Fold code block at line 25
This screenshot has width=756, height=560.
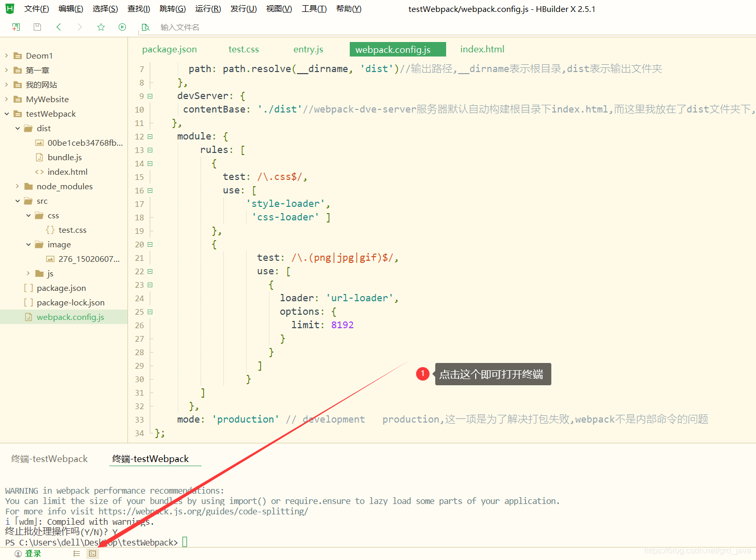(x=150, y=312)
